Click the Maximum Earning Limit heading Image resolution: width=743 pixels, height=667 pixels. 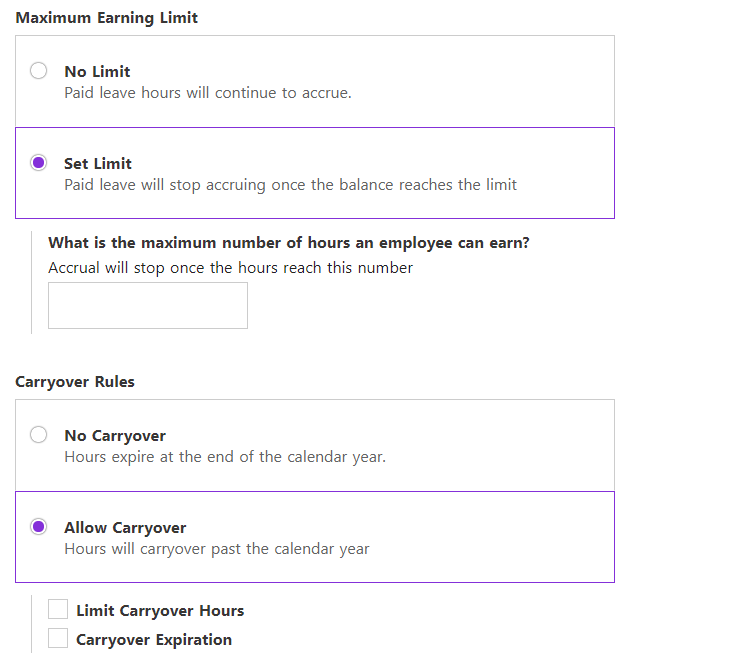click(107, 18)
